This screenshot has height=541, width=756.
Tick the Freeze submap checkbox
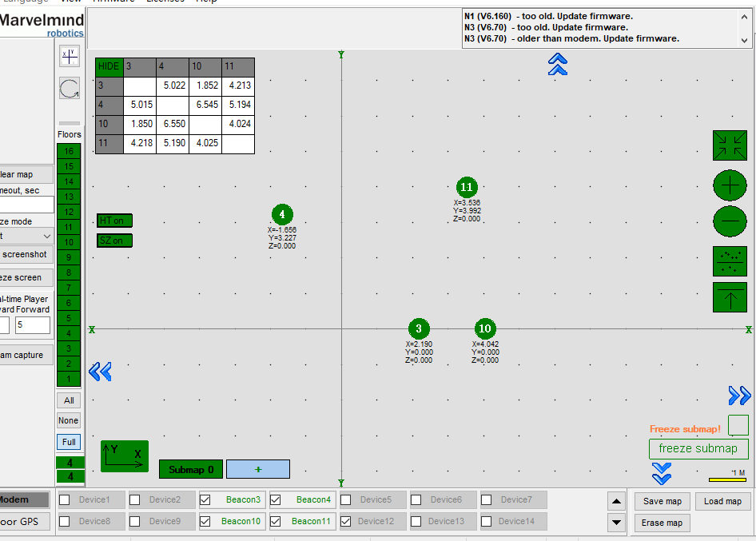738,425
